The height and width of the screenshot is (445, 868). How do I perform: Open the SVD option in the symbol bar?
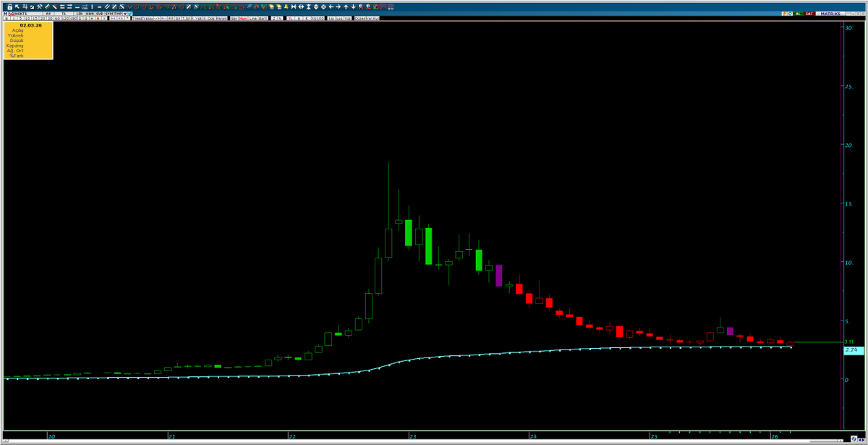[99, 14]
